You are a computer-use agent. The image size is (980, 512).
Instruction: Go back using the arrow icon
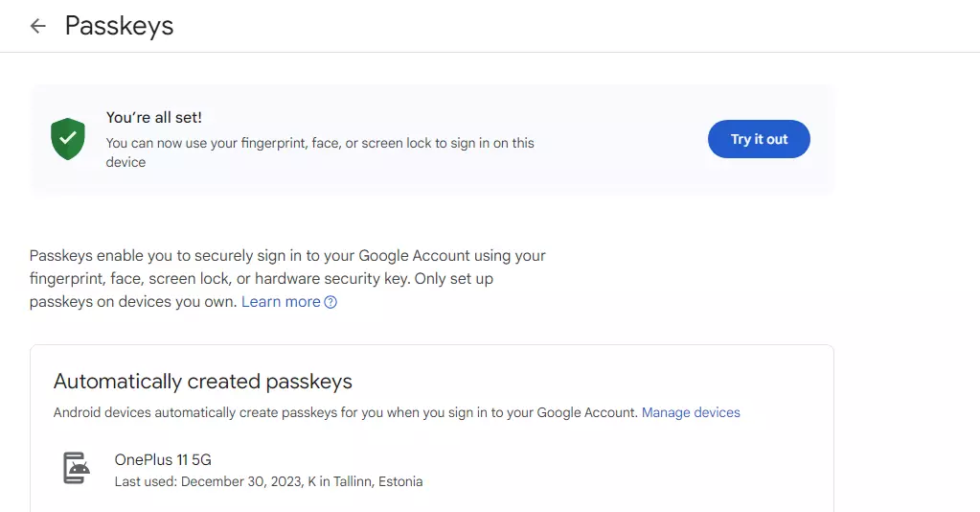pyautogui.click(x=37, y=26)
